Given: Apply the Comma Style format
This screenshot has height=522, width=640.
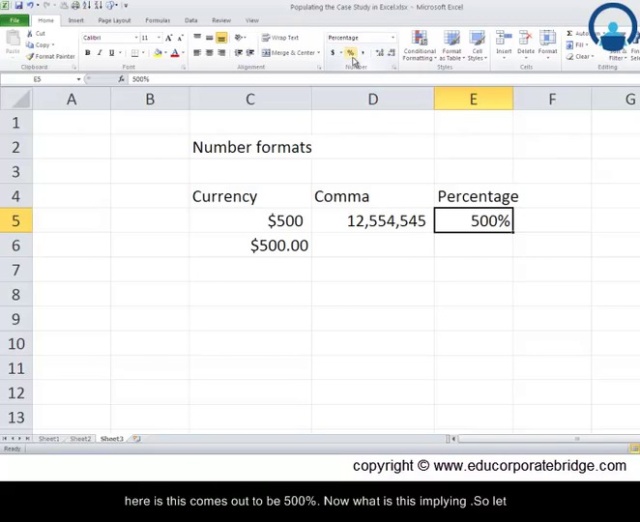Looking at the screenshot, I should coord(362,53).
